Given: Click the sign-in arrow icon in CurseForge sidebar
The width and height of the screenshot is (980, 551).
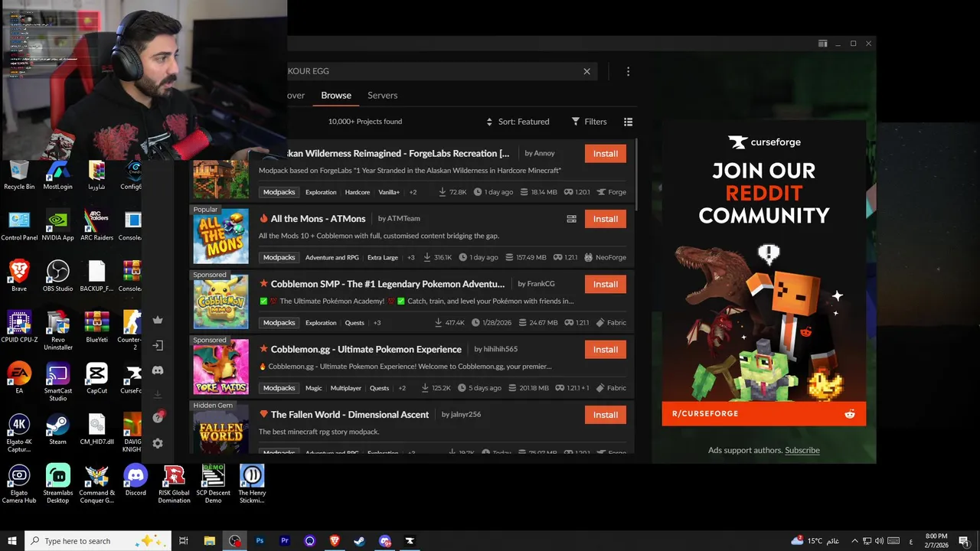Looking at the screenshot, I should tap(158, 345).
